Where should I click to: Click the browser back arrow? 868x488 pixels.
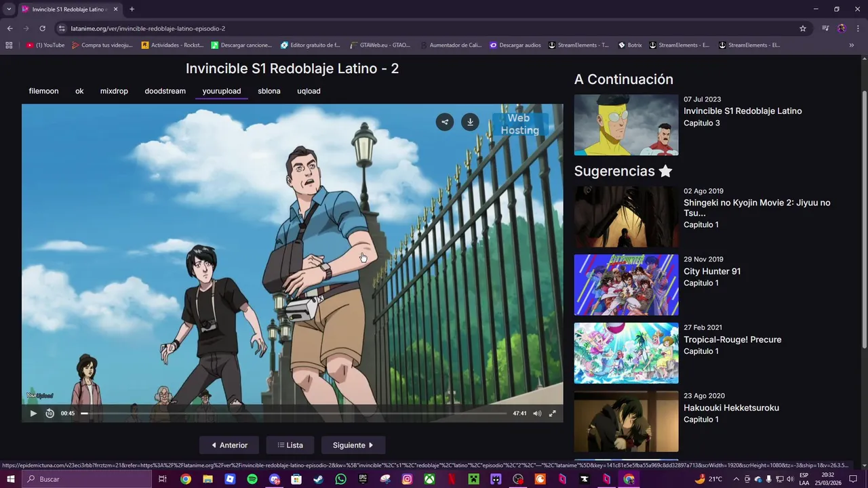[x=9, y=28]
